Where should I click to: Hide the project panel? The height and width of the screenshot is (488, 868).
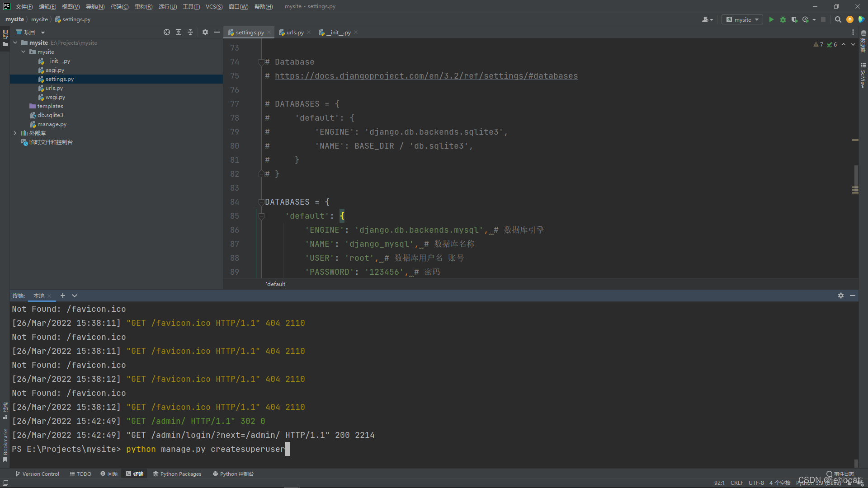(x=217, y=32)
